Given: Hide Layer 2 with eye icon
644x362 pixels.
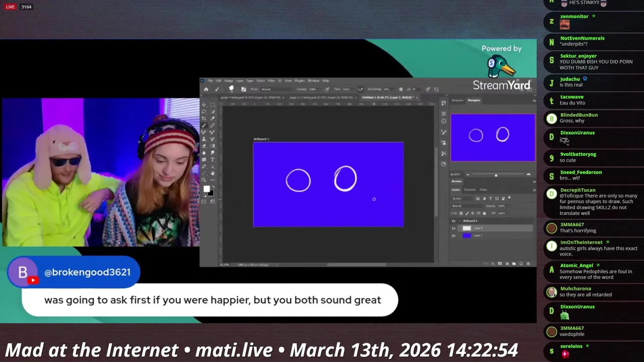Looking at the screenshot, I should [x=453, y=228].
